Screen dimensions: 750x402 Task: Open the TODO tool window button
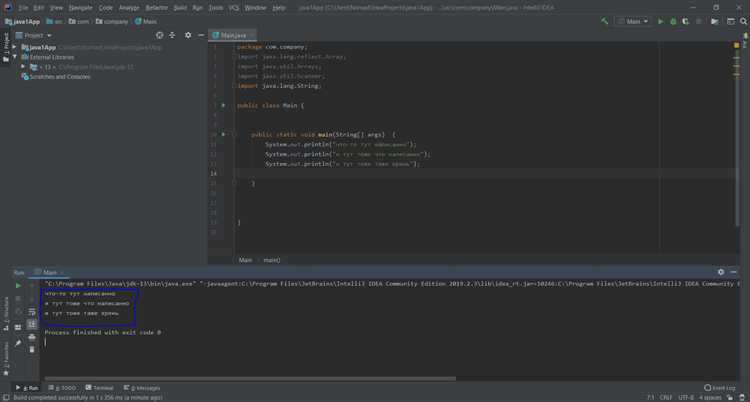point(63,388)
